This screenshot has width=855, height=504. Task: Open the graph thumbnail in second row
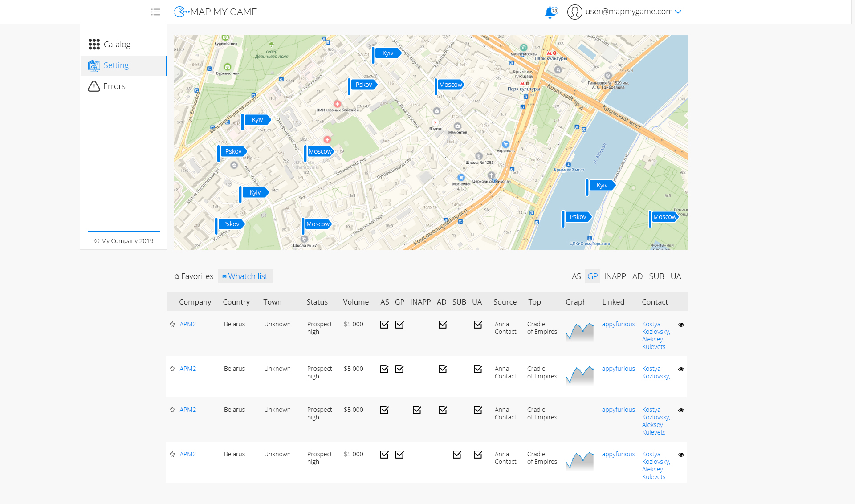click(x=580, y=375)
